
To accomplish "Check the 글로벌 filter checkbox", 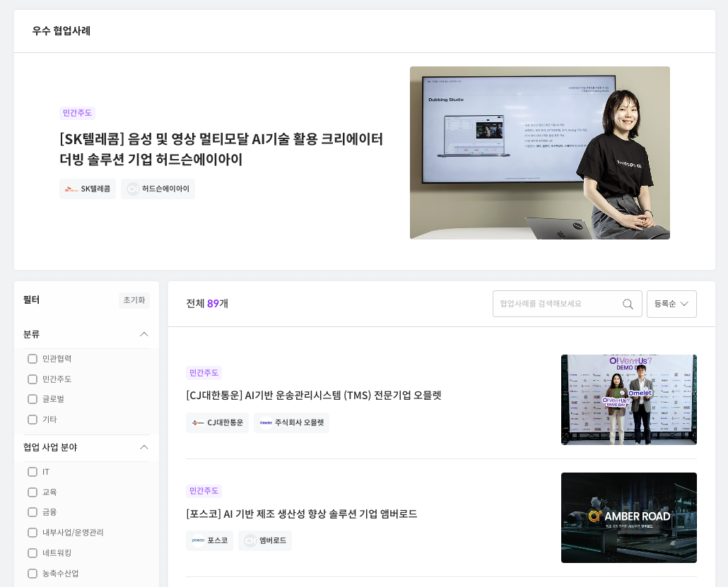I will click(x=33, y=399).
